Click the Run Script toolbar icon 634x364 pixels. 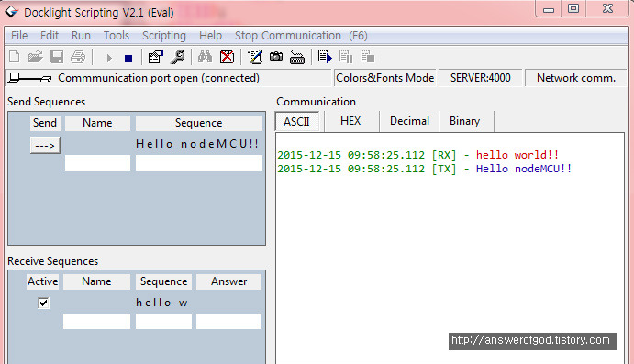pyautogui.click(x=325, y=57)
